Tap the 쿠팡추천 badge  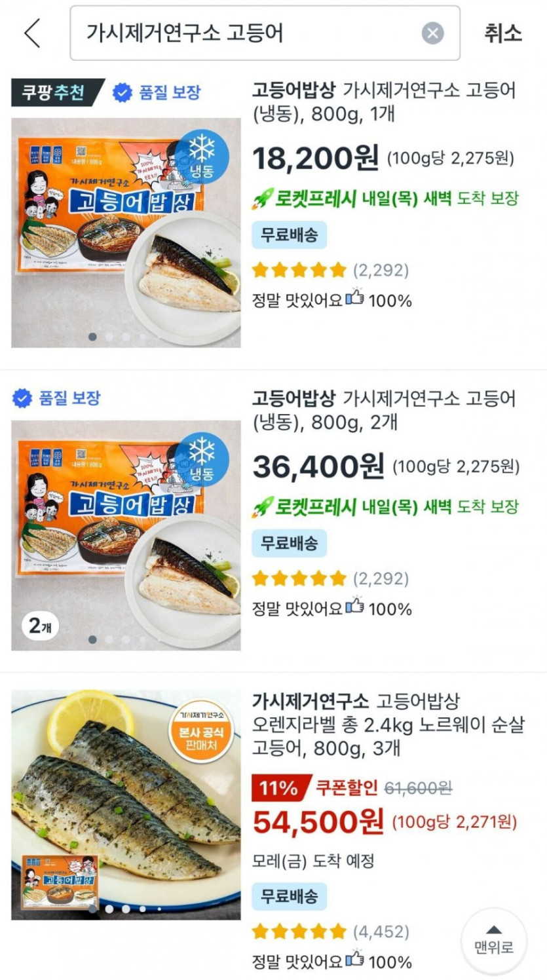[x=56, y=92]
